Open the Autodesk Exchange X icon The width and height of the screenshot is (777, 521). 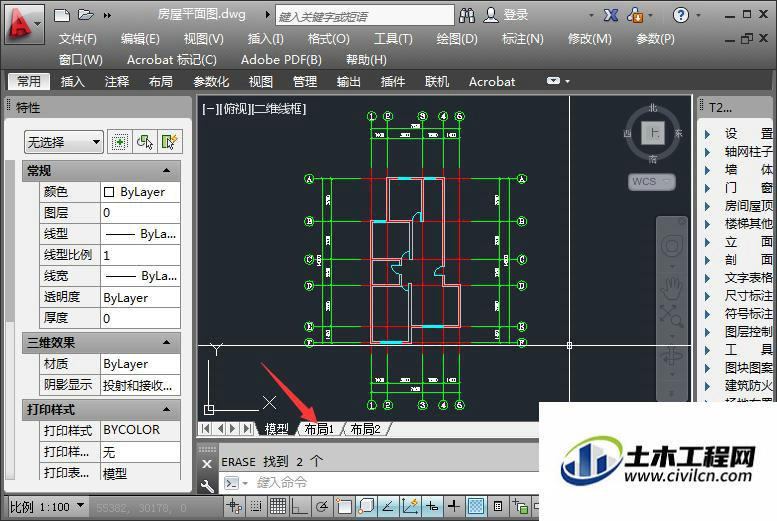(x=611, y=15)
